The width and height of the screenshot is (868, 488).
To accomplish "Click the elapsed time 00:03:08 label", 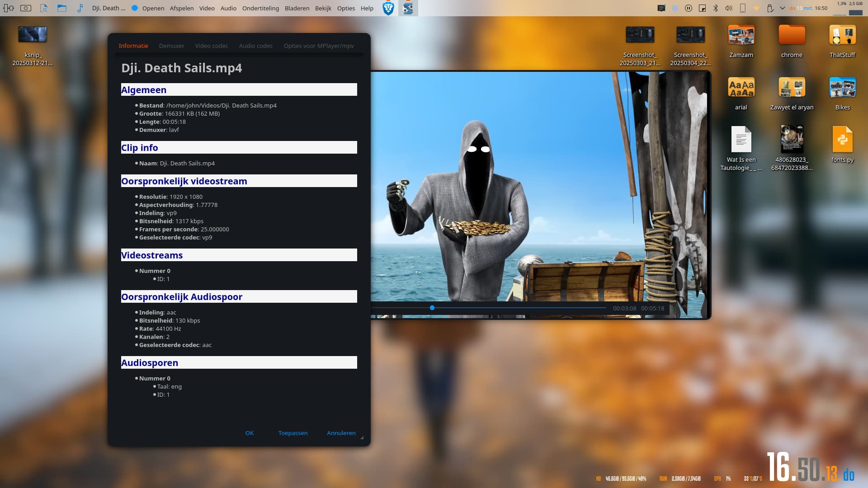I will tap(624, 308).
